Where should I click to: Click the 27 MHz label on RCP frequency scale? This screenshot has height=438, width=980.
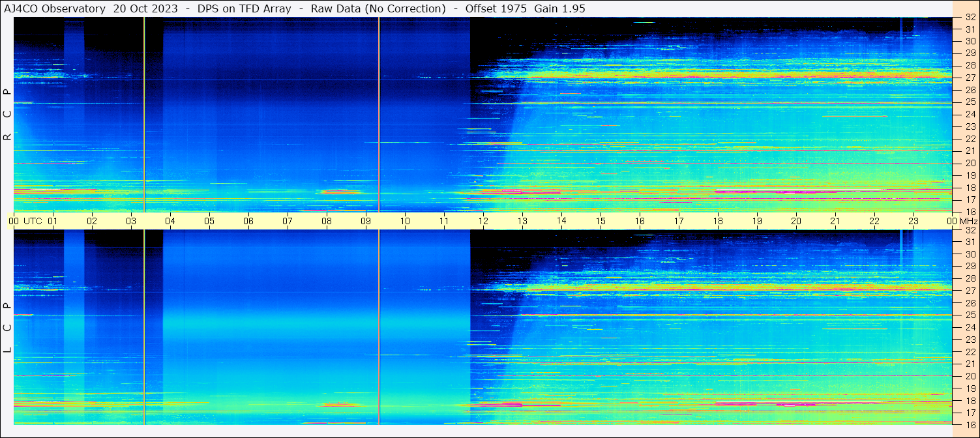click(x=970, y=78)
